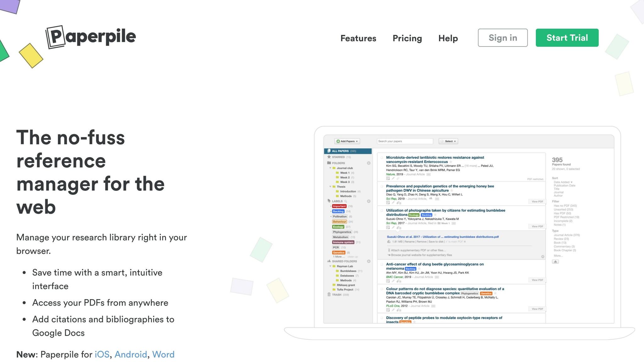This screenshot has height=362, width=644.
Task: Click the notes icon under Microbiota-derived paper
Action: coord(388,178)
